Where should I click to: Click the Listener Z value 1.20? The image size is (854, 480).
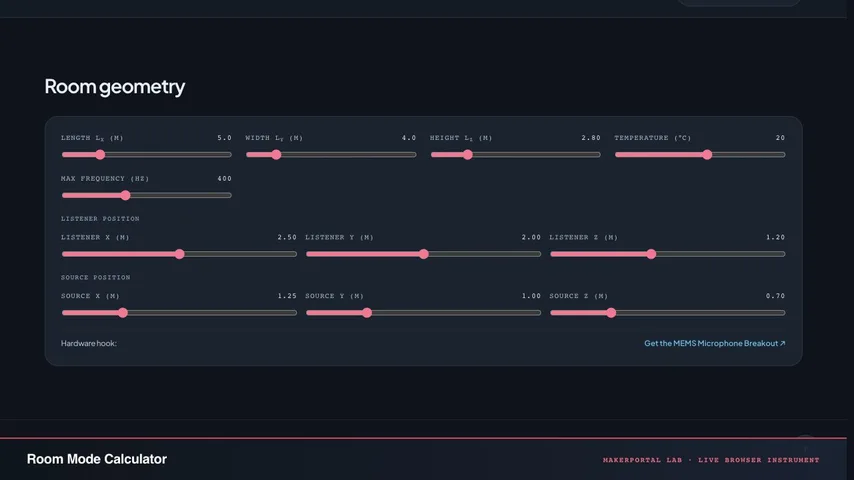pos(776,238)
